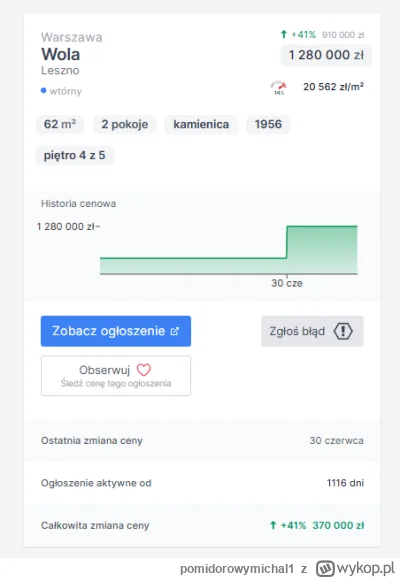Click the pomidorowymichal1 username
This screenshot has width=400, height=578.
(237, 569)
